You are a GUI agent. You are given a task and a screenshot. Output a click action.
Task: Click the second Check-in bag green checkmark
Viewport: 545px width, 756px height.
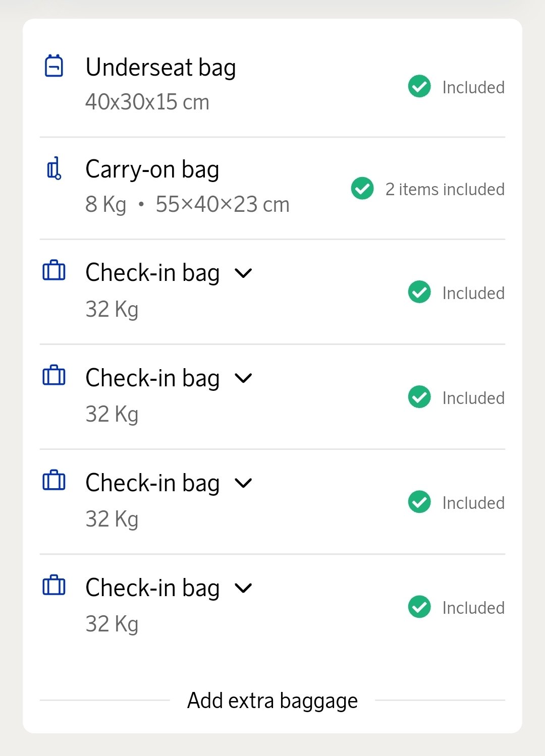[419, 397]
